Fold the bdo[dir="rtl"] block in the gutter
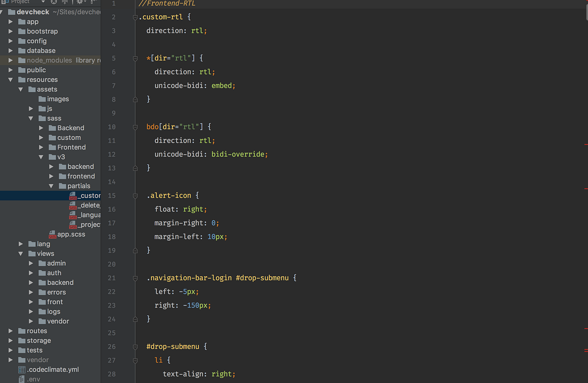 pyautogui.click(x=134, y=127)
